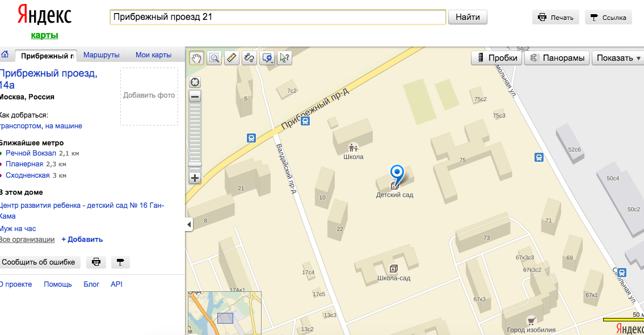The image size is (644, 335).
Task: Toggle the Пробки traffic layer
Action: tap(496, 58)
